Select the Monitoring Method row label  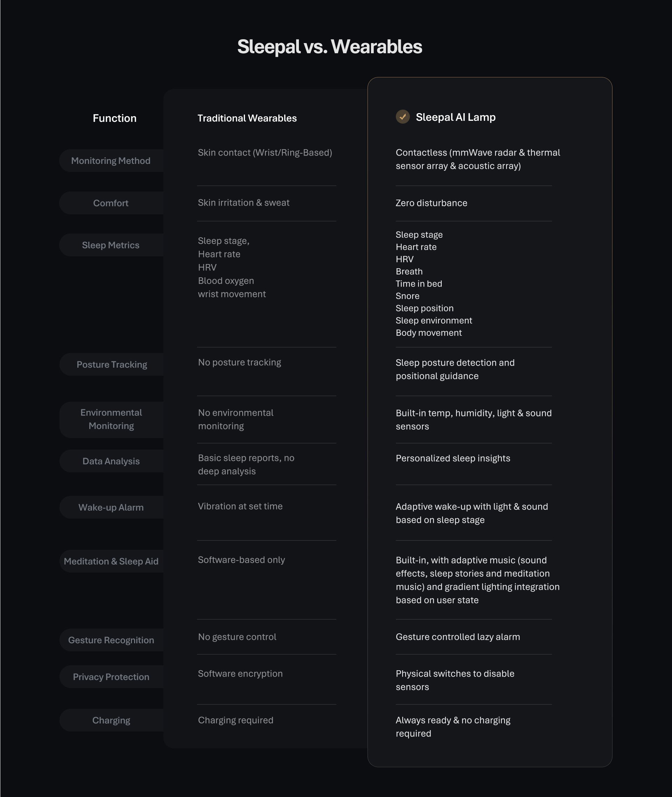pyautogui.click(x=111, y=161)
